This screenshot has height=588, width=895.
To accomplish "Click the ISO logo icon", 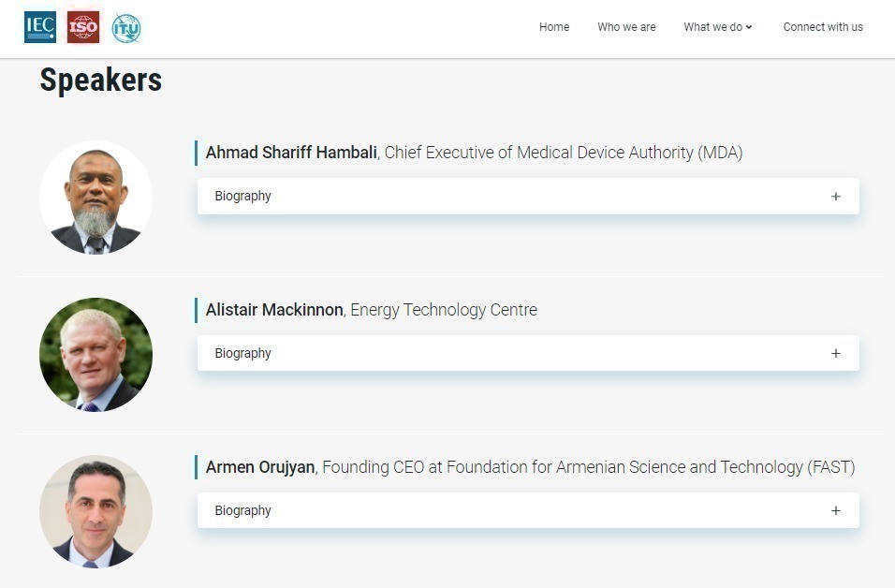I will [x=83, y=27].
